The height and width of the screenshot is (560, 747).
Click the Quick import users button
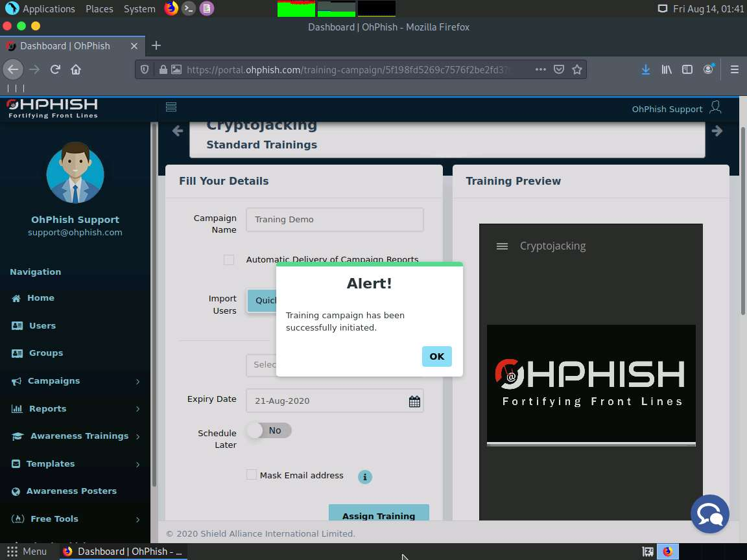262,301
